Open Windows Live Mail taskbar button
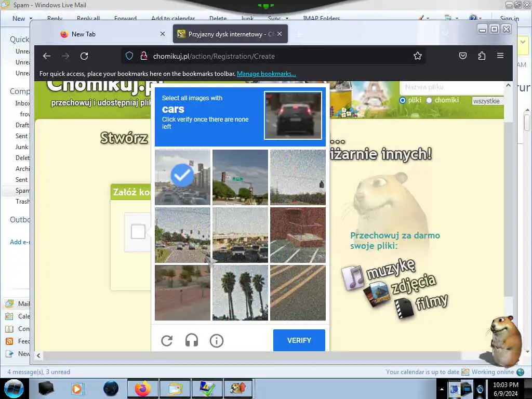532x399 pixels. (175, 389)
